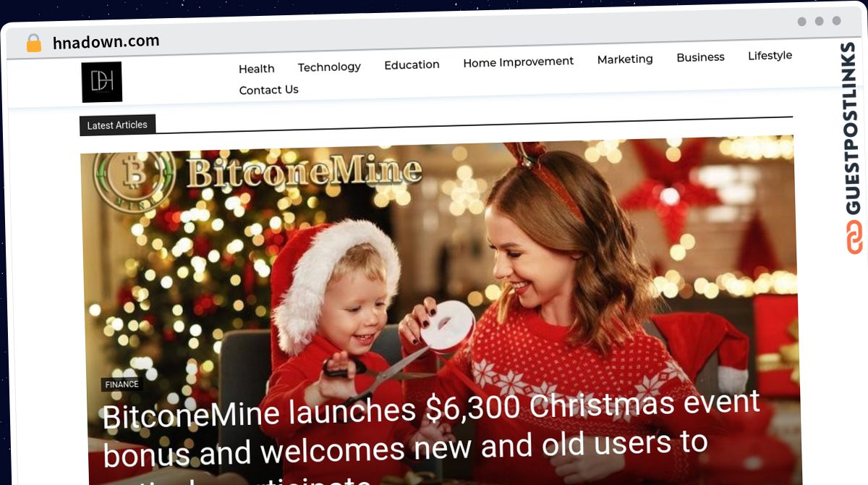Click the GUESTPOSTLINKS vertical watermark text

tap(854, 129)
